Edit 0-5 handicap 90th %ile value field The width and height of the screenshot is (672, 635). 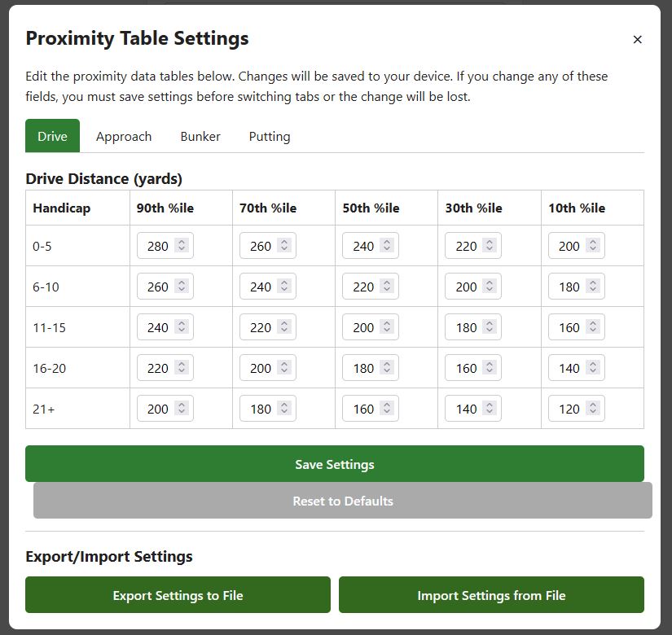165,246
